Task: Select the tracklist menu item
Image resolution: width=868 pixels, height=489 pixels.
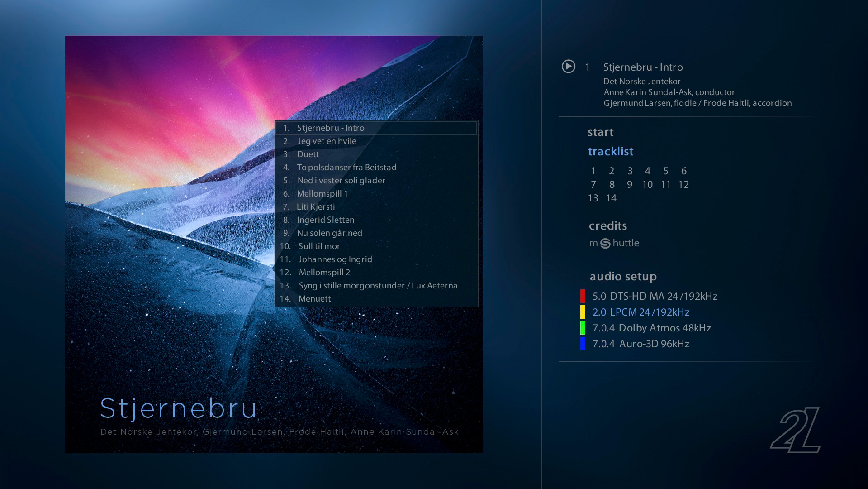Action: coord(611,151)
